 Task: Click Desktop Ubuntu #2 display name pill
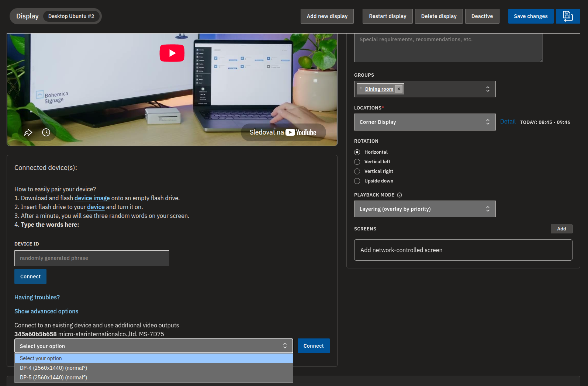click(71, 16)
